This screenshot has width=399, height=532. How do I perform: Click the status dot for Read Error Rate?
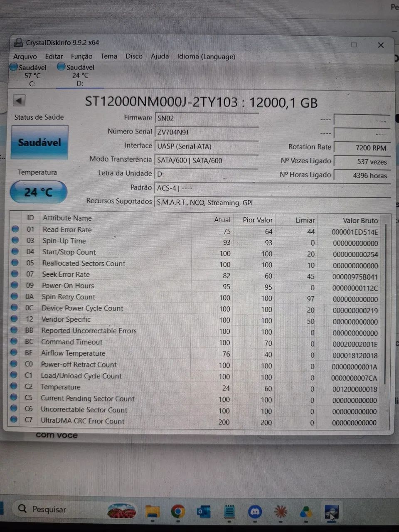(15, 229)
